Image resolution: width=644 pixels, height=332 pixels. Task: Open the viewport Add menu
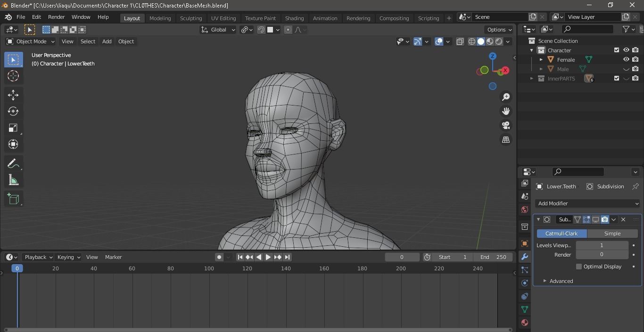[107, 41]
